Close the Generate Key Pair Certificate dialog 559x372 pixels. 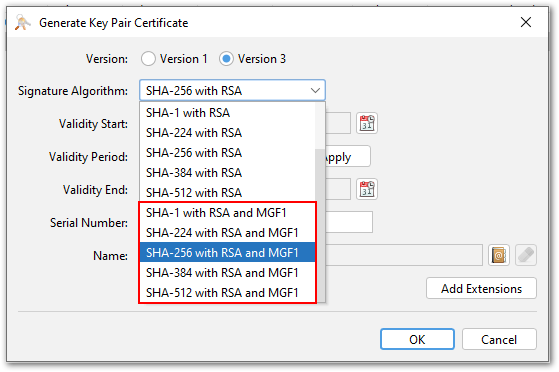click(526, 22)
